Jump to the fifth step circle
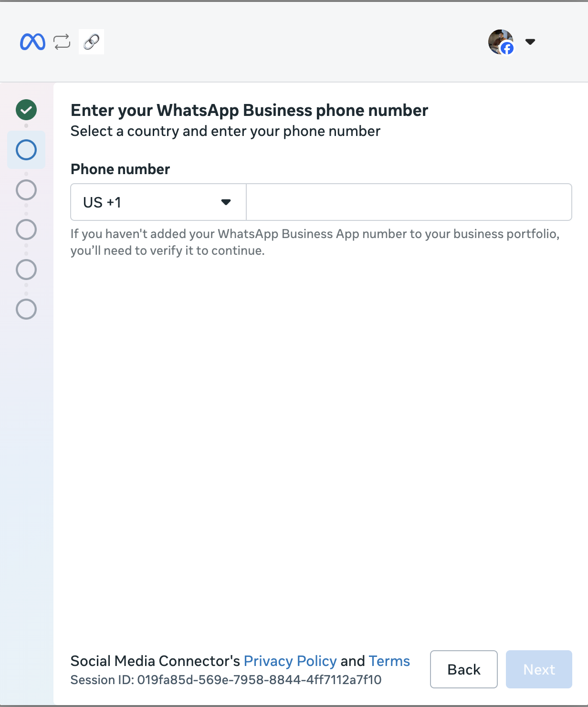 26,270
